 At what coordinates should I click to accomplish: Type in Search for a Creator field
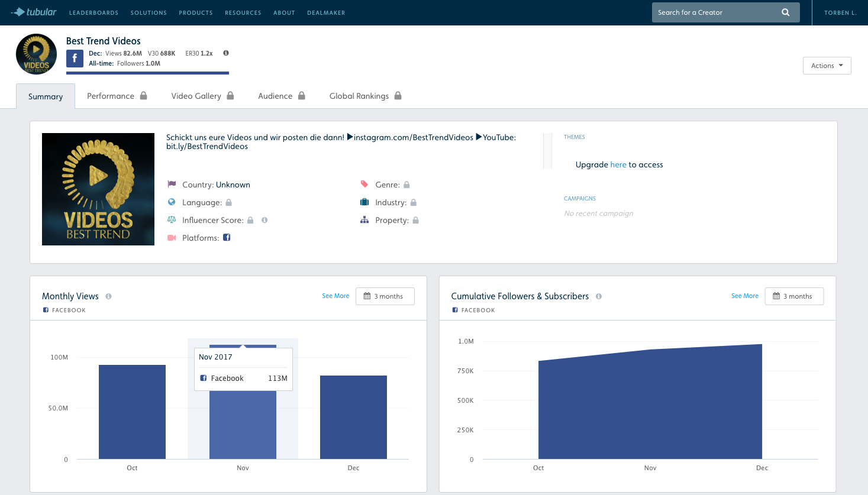716,12
